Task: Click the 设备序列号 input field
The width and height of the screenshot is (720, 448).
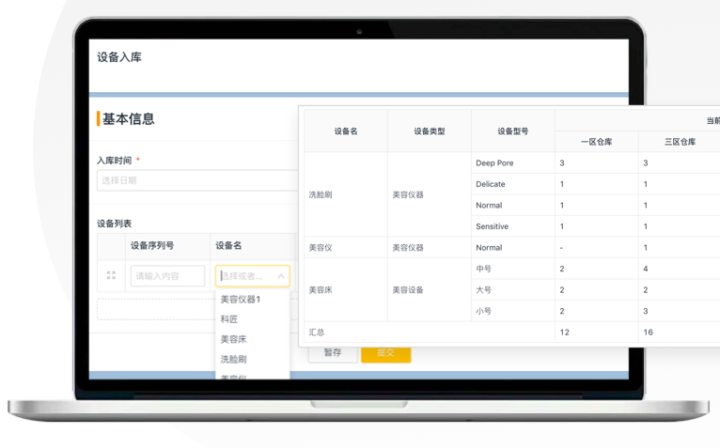Action: (x=167, y=276)
